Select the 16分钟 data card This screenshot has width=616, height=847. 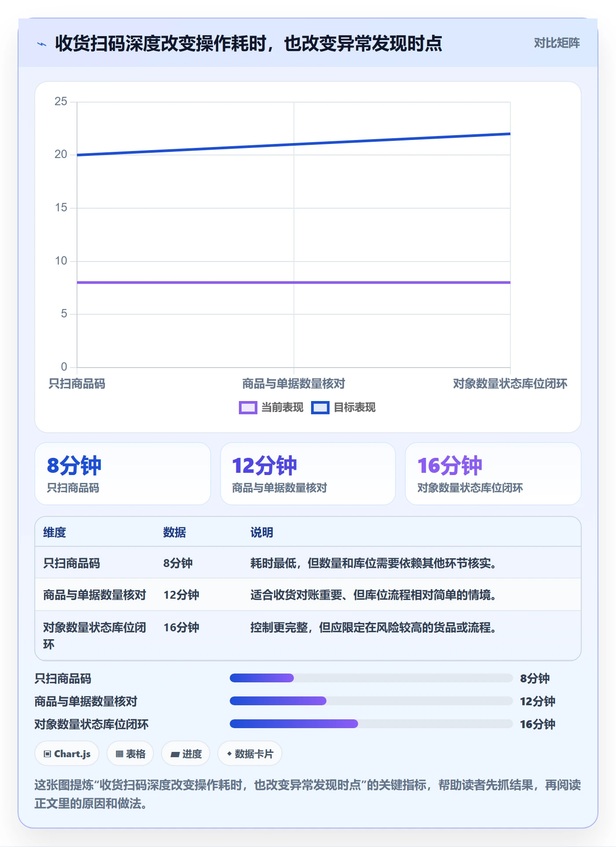click(493, 474)
